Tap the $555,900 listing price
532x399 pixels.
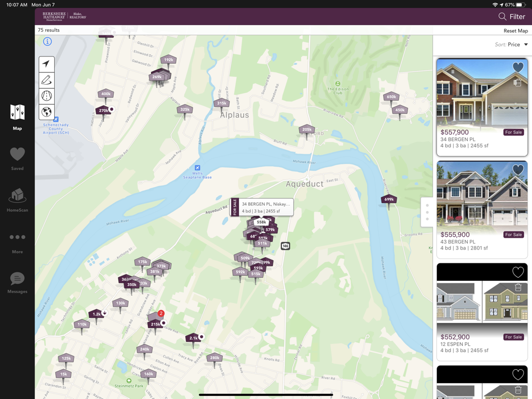click(x=455, y=235)
